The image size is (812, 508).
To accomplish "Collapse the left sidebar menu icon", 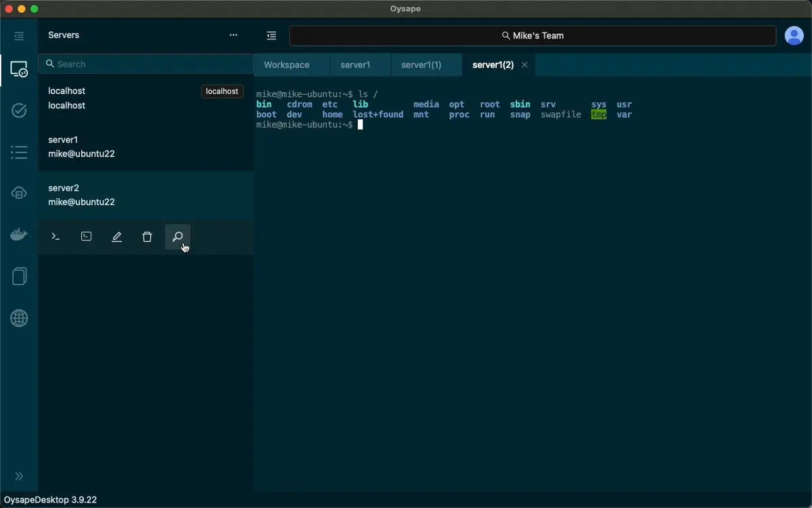I will click(x=19, y=36).
